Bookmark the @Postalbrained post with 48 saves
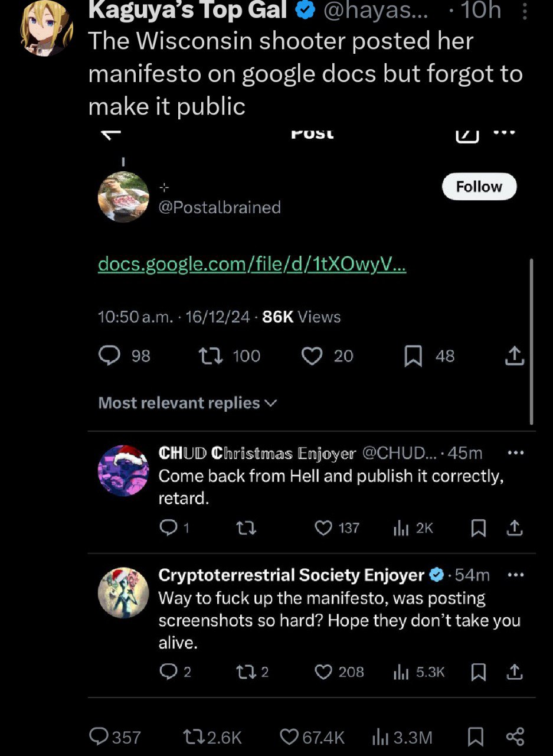 (x=413, y=356)
